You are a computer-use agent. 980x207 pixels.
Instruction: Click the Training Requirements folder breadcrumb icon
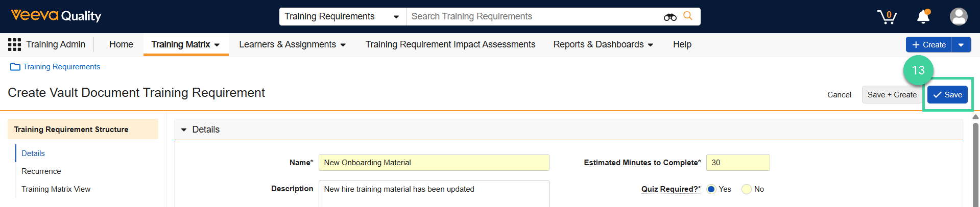pyautogui.click(x=15, y=67)
